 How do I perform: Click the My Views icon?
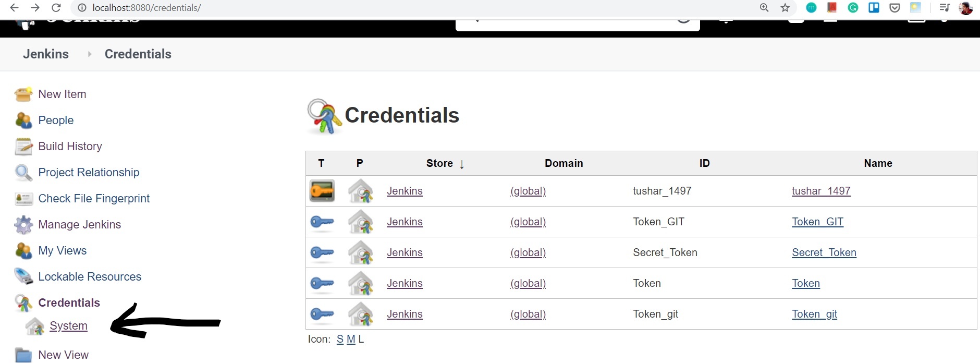pos(23,251)
